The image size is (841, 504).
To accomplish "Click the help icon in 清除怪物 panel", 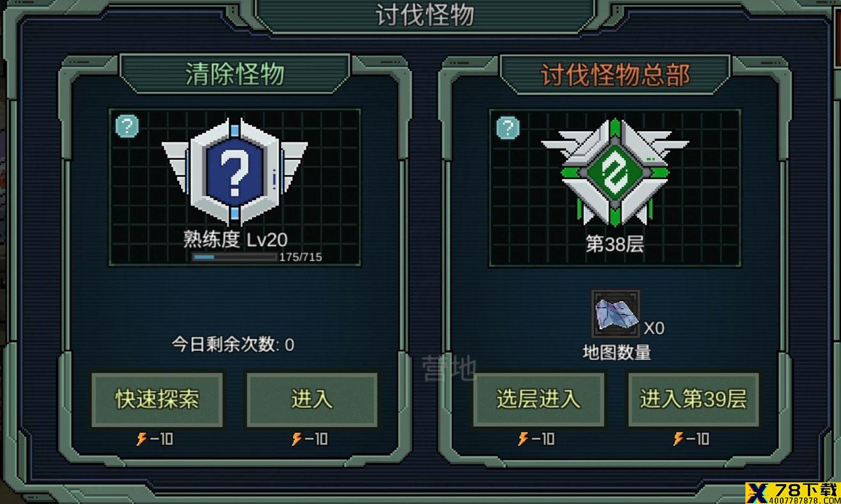I will [x=127, y=126].
